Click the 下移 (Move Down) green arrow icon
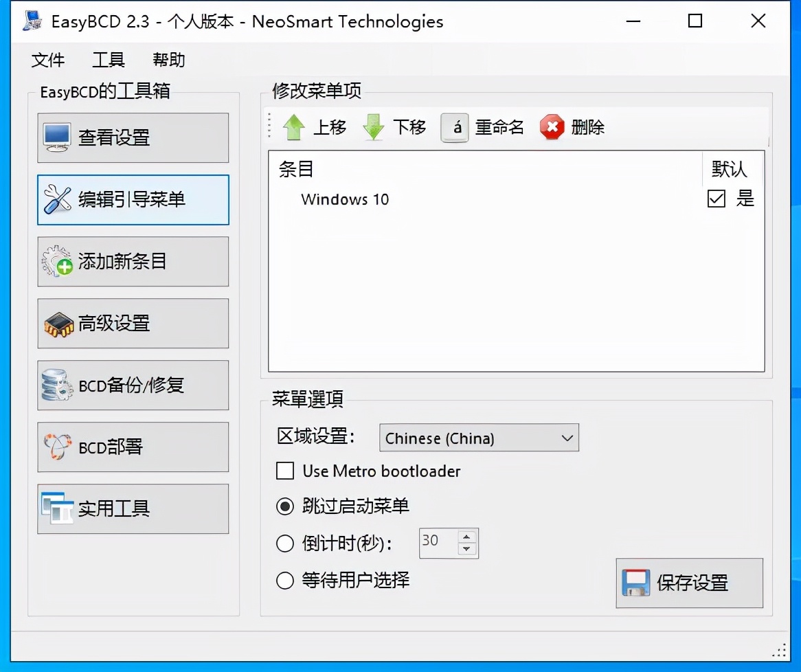Screen dimensions: 801x672 pos(374,127)
